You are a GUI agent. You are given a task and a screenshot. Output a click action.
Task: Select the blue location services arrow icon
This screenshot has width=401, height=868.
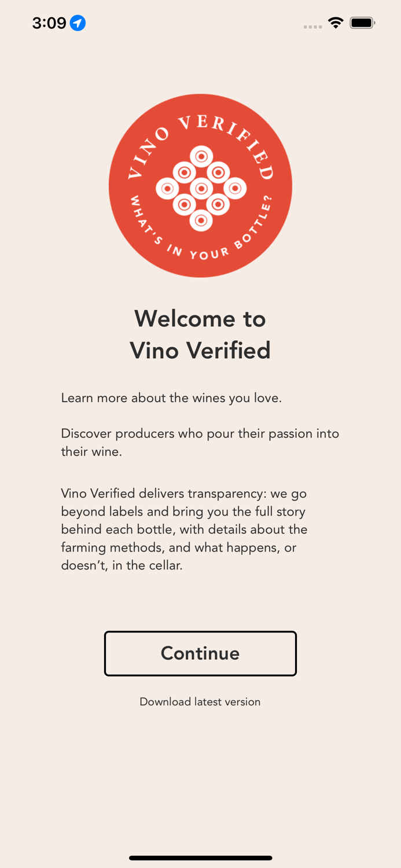[78, 23]
